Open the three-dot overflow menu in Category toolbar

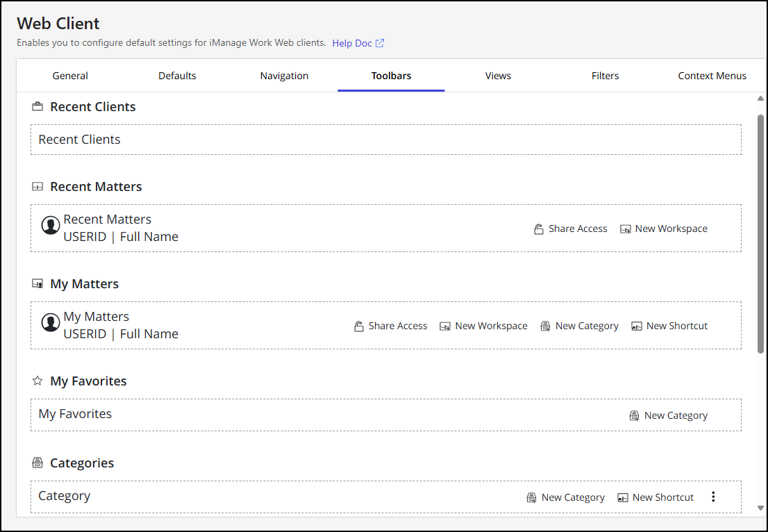(x=713, y=497)
